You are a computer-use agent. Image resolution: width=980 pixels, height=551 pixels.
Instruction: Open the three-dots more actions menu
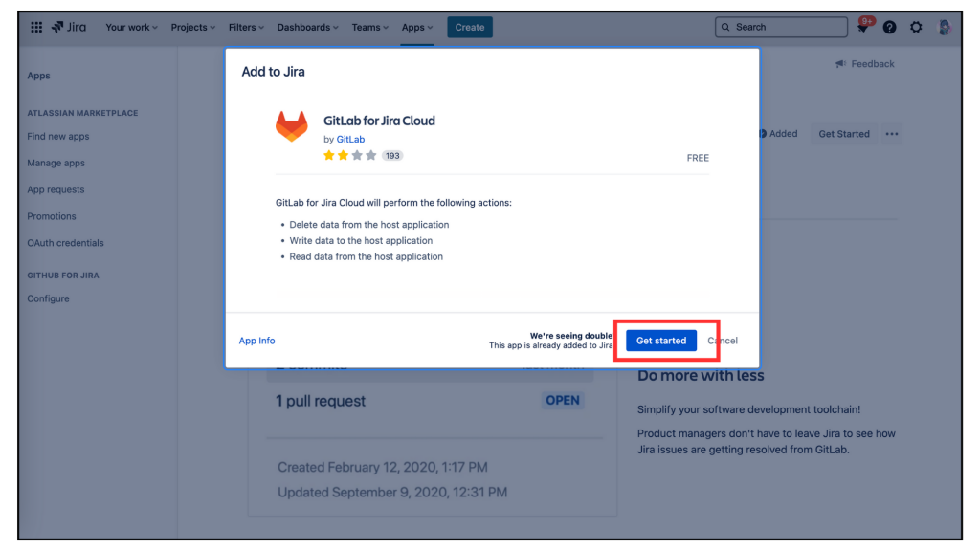(x=892, y=134)
